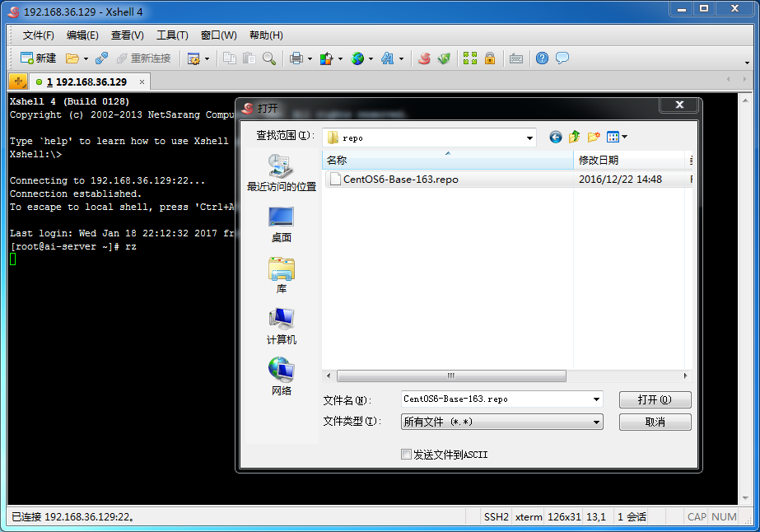
Task: Click the 打开(O) open button
Action: pos(655,399)
